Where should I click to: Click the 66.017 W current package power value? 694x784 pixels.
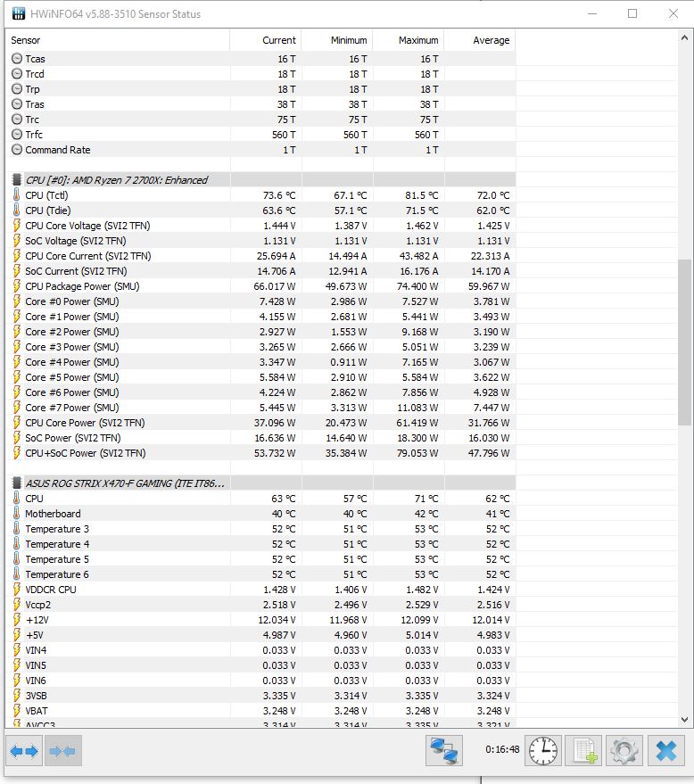coord(275,286)
